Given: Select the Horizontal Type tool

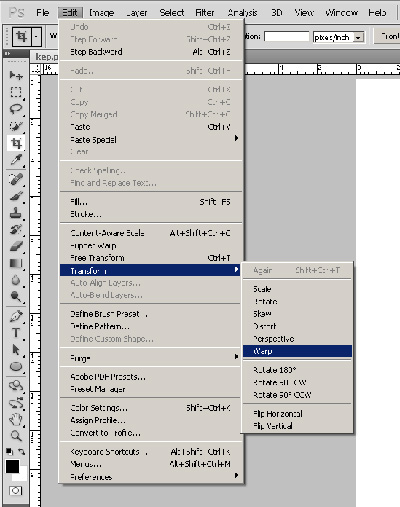Looking at the screenshot, I should [x=16, y=333].
